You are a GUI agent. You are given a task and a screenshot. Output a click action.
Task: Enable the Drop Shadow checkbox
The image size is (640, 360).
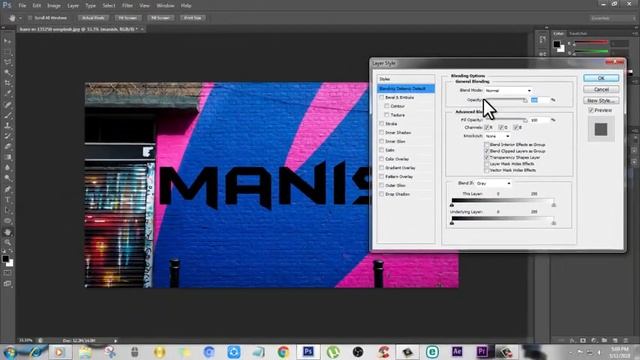(382, 194)
